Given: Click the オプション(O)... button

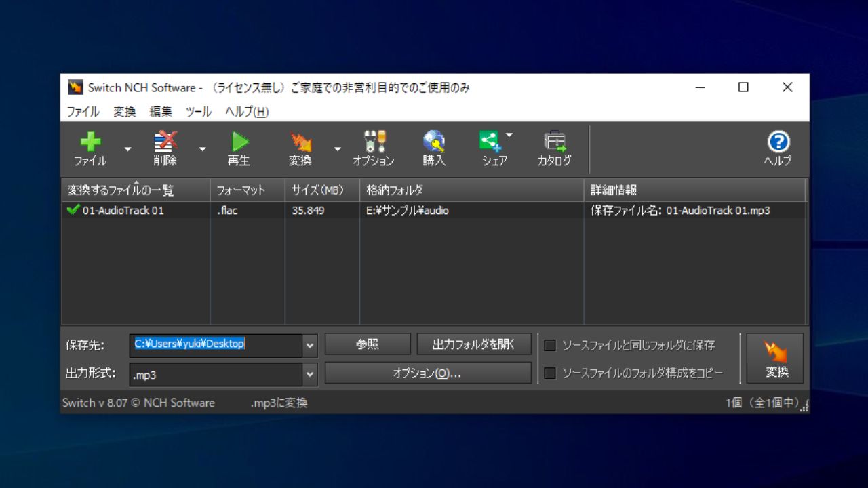Looking at the screenshot, I should point(428,373).
